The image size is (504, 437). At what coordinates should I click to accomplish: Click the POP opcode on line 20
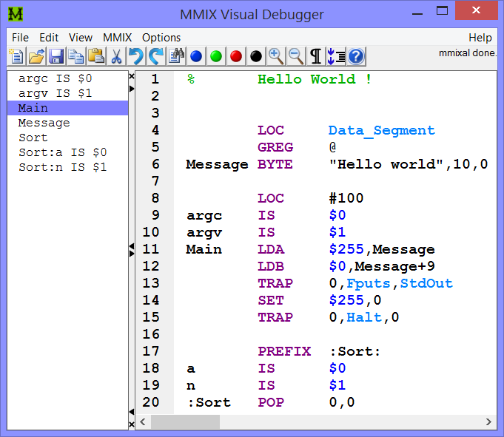tap(271, 402)
